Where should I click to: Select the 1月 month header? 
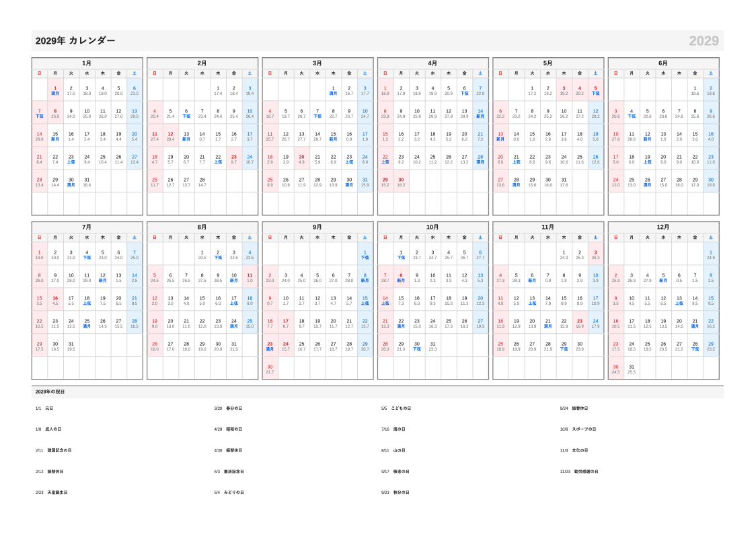tap(87, 63)
